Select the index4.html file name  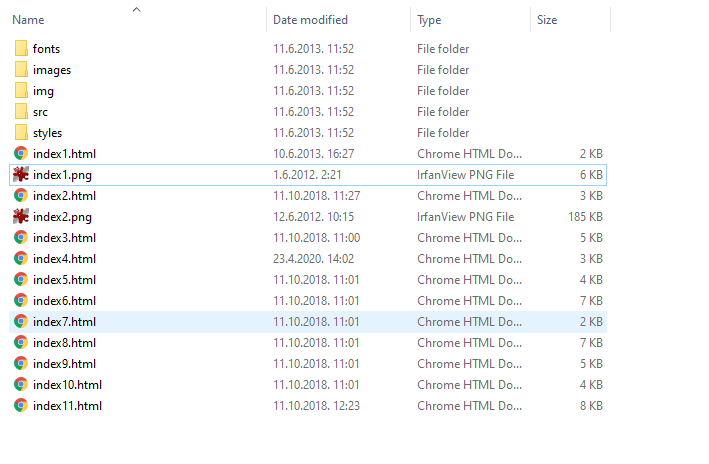point(64,259)
